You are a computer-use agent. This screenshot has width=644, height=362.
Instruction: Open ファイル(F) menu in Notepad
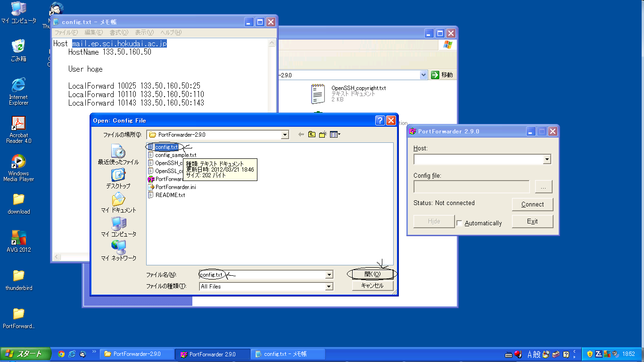[66, 33]
